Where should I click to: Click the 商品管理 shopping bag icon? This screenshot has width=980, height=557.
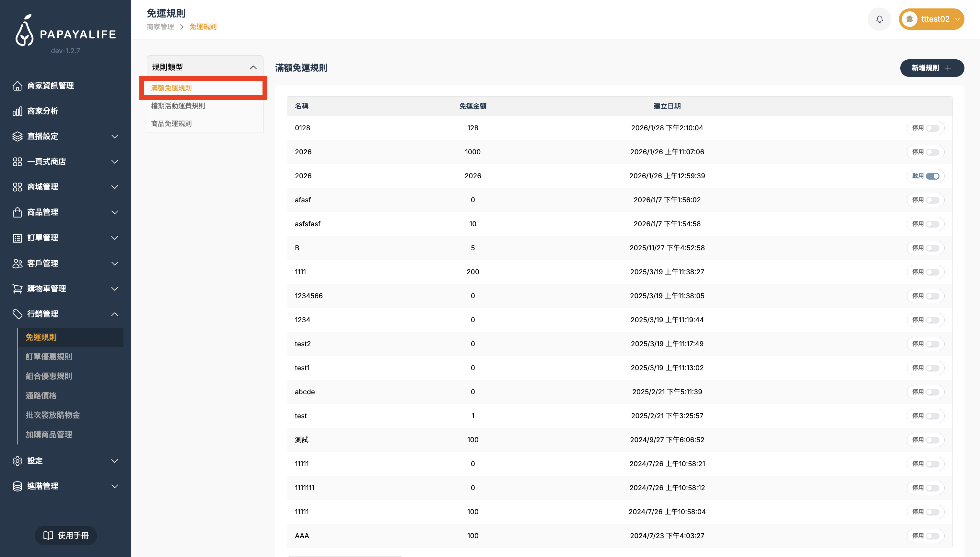click(17, 212)
